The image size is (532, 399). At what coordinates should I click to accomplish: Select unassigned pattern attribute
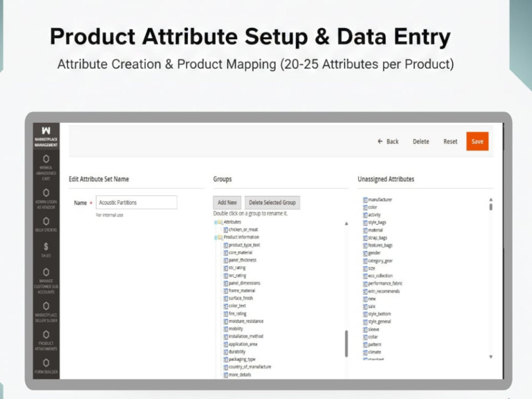[372, 344]
